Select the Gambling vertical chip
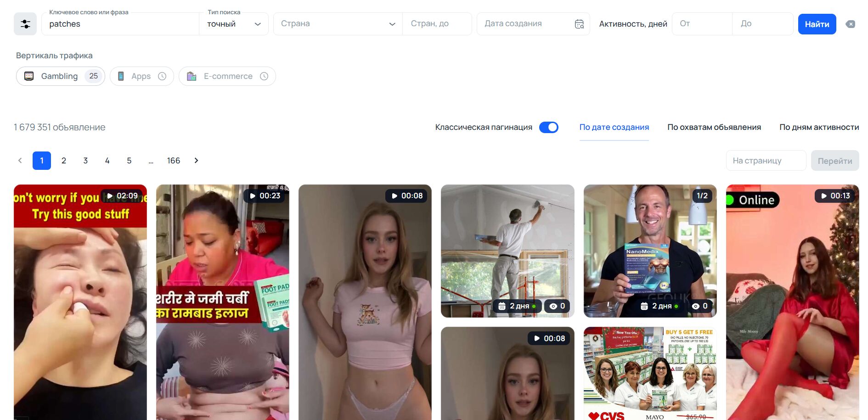 pyautogui.click(x=61, y=76)
